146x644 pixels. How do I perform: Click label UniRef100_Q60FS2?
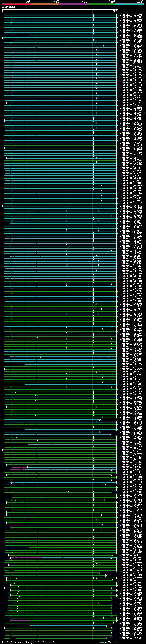pos(131,291)
